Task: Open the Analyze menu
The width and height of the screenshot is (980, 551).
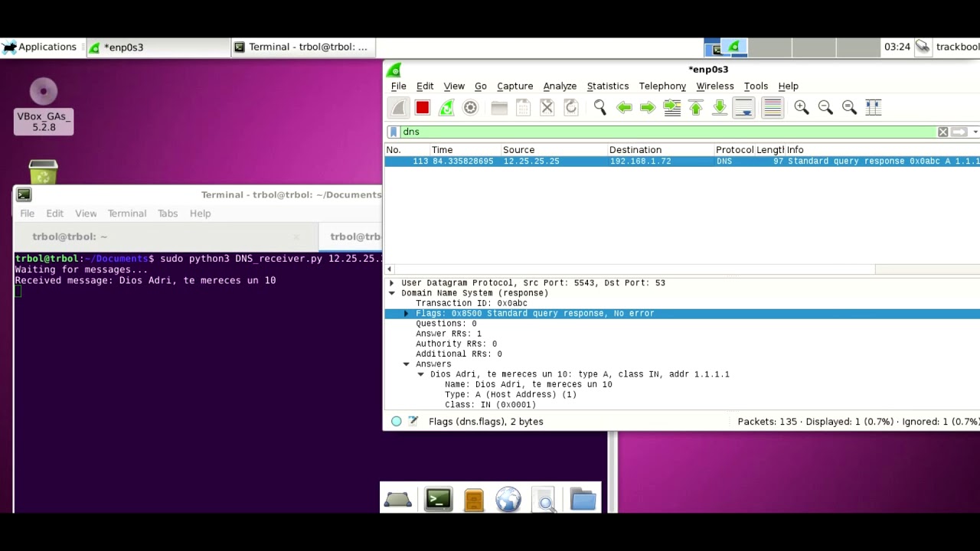Action: point(560,86)
